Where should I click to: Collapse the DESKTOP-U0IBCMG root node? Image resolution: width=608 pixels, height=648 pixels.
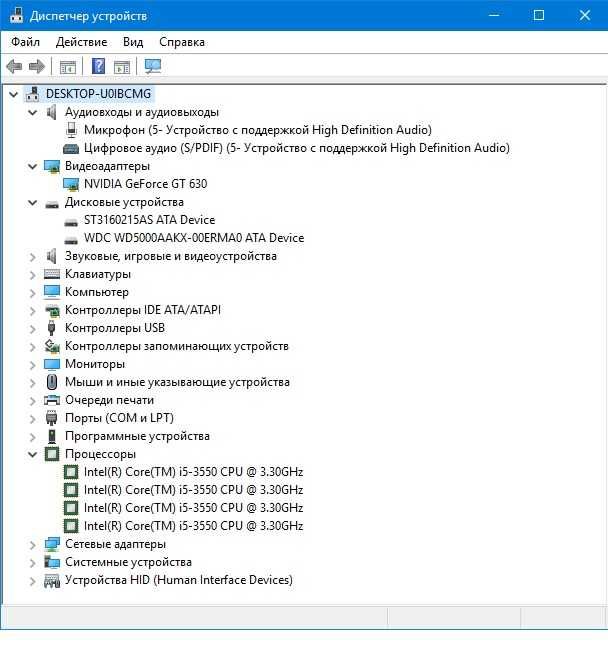point(14,95)
